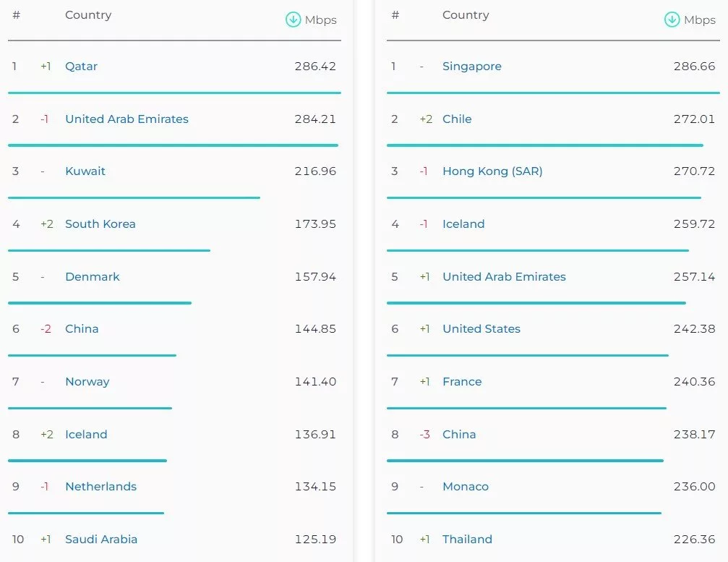The height and width of the screenshot is (562, 728).
Task: Open the Hong Kong (SAR) link
Action: pos(492,171)
